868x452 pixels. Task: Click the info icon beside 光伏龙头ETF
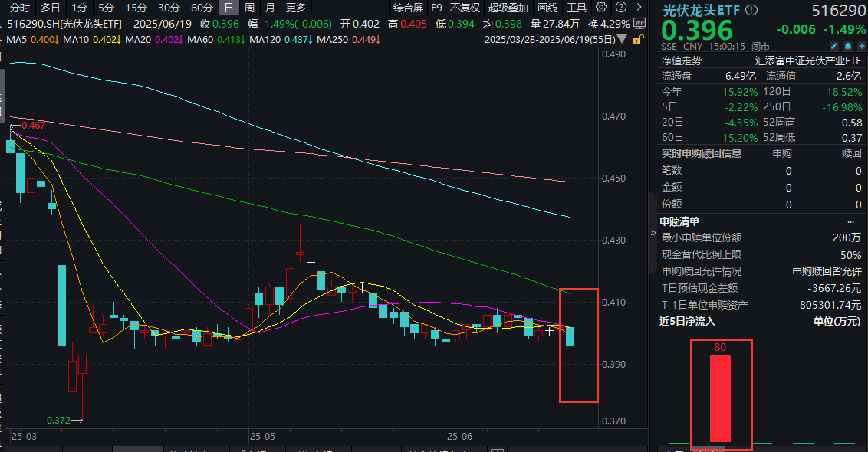click(751, 10)
